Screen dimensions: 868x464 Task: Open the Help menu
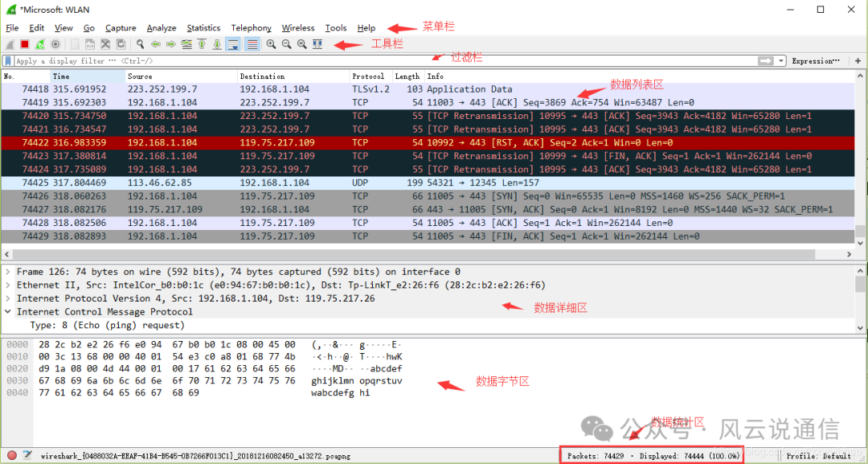(x=366, y=27)
